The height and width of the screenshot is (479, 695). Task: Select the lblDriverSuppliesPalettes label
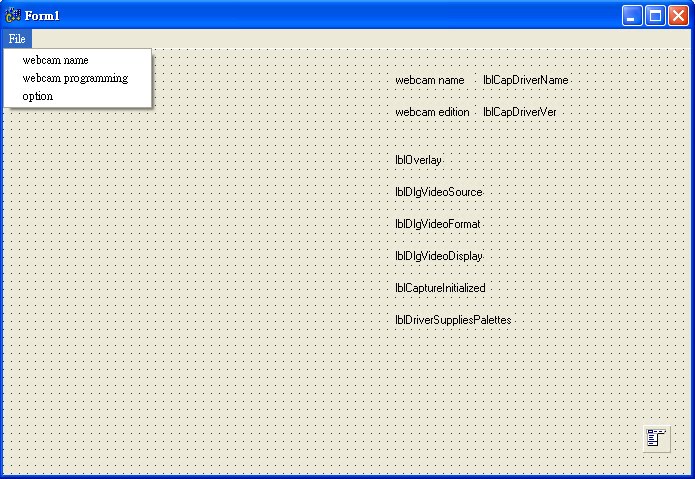pyautogui.click(x=453, y=320)
